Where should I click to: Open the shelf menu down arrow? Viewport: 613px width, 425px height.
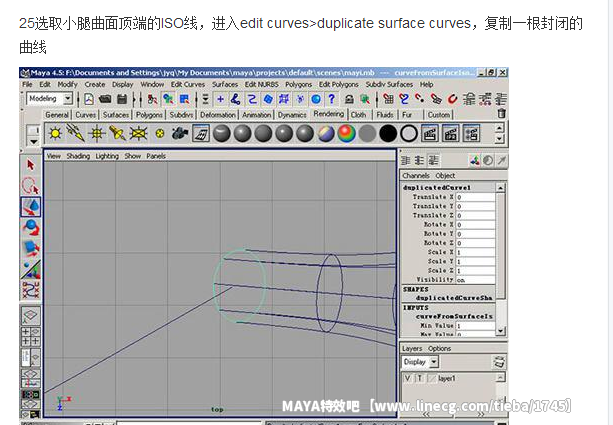point(34,141)
